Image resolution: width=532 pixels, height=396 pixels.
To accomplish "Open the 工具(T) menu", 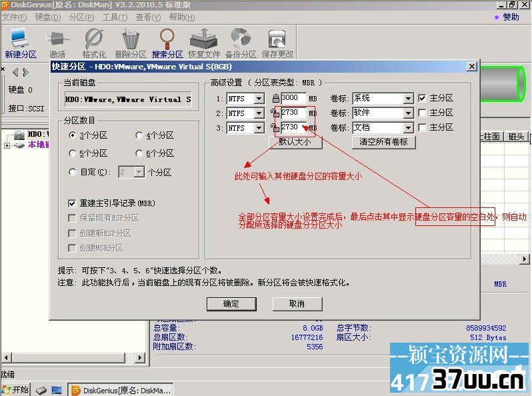I will (115, 17).
